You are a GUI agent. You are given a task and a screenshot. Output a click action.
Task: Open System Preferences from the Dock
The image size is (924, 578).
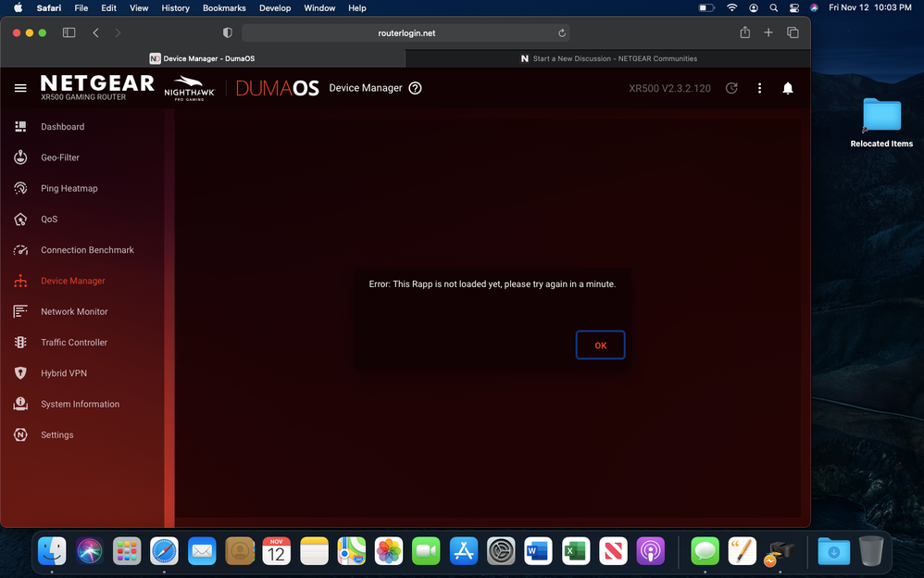click(501, 551)
